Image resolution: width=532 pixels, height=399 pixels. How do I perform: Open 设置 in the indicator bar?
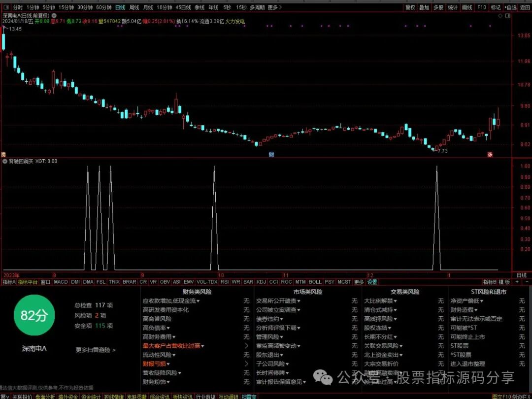372,282
